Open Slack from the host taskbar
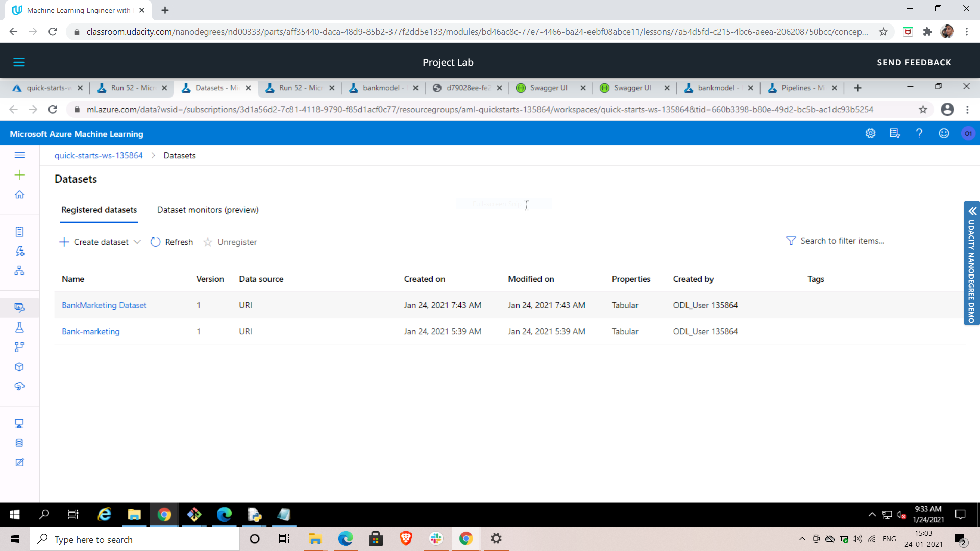This screenshot has height=551, width=980. pos(436,539)
